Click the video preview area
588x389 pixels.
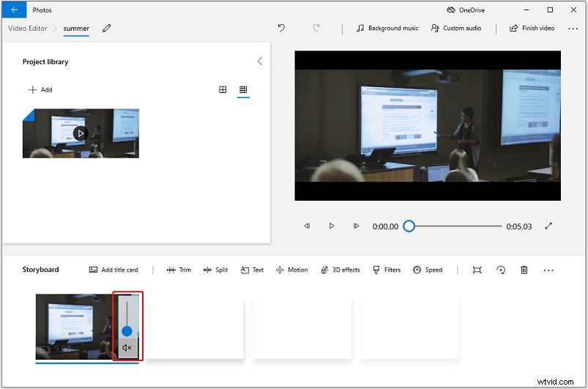[x=428, y=125]
